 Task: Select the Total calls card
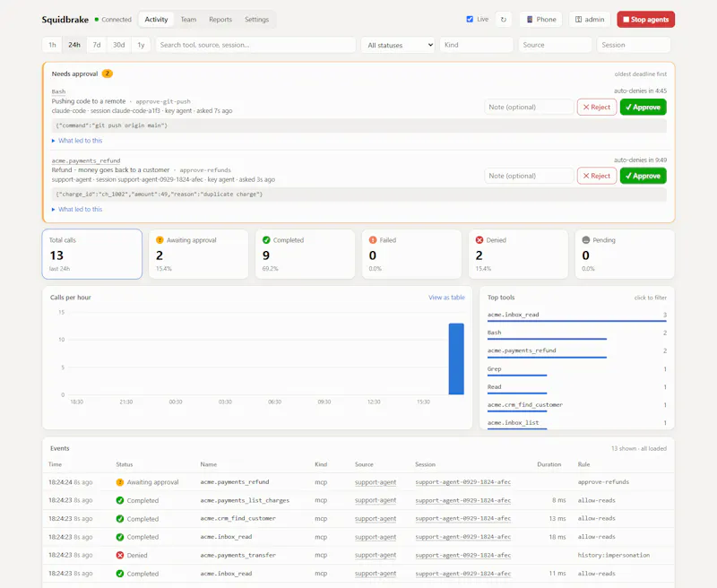tap(92, 255)
